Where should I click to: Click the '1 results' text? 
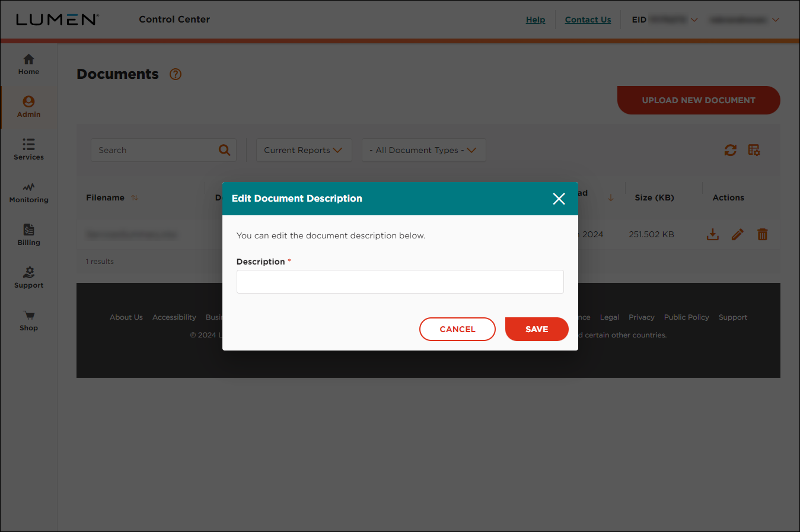click(100, 262)
